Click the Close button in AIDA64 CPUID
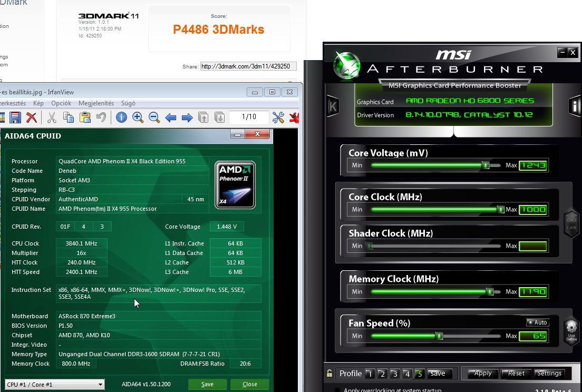Image resolution: width=582 pixels, height=392 pixels. (249, 384)
